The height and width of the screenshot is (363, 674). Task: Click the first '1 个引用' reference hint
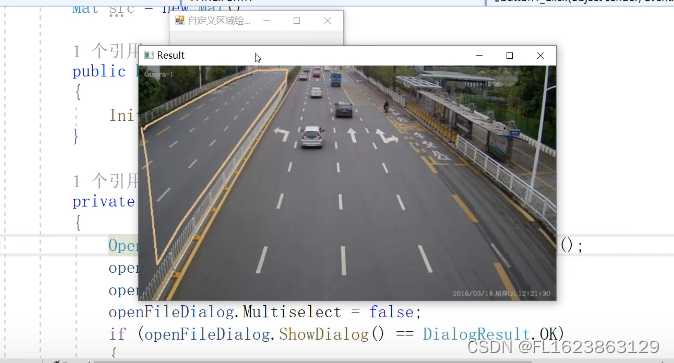pyautogui.click(x=106, y=51)
